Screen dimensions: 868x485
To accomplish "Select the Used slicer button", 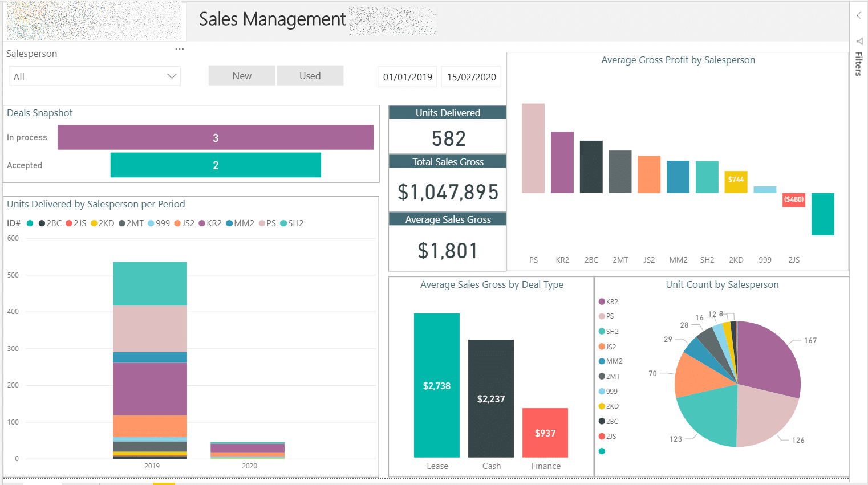I will tap(310, 75).
